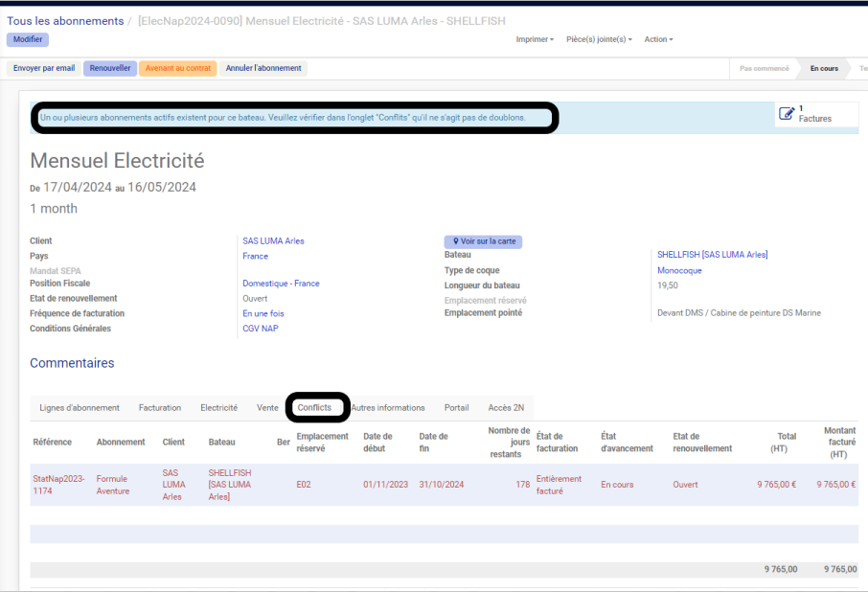The image size is (868, 592).
Task: Click the 01/11/2023 start date cell
Action: [x=386, y=485]
